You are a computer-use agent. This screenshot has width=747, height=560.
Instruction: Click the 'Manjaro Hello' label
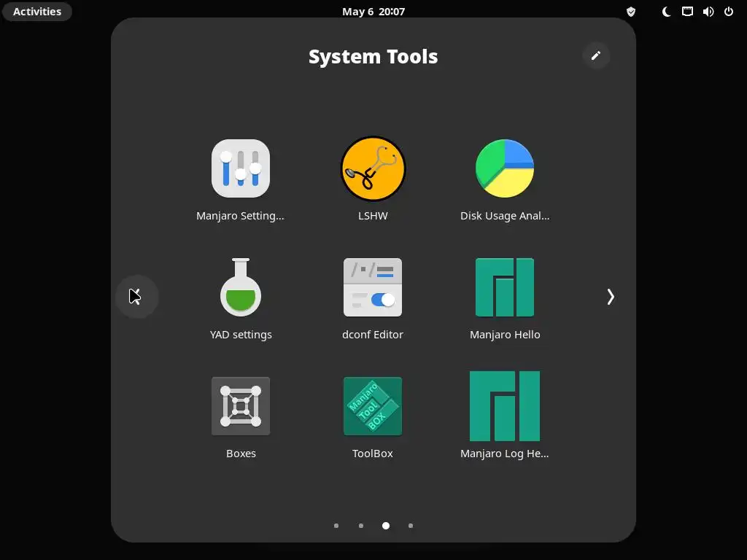pyautogui.click(x=505, y=335)
